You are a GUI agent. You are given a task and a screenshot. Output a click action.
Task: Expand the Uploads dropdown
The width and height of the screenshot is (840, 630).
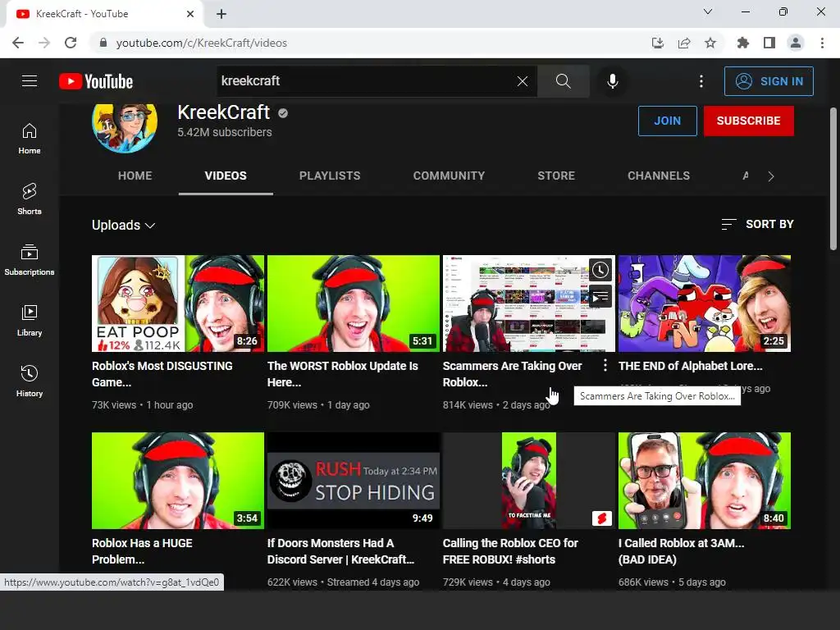pyautogui.click(x=124, y=225)
